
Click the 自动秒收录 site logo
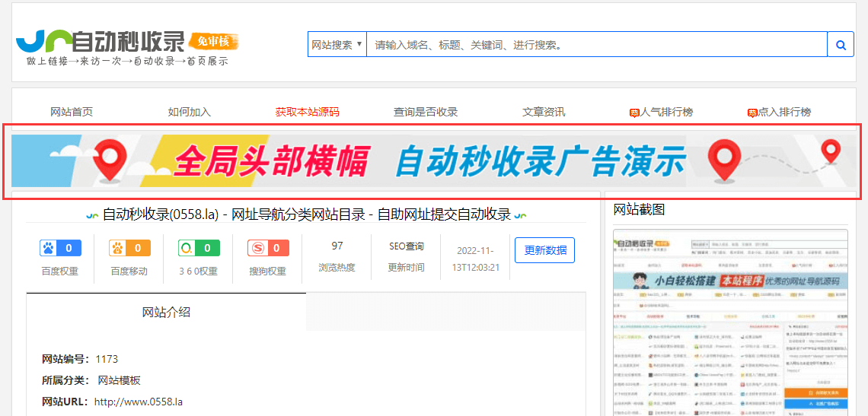(126, 47)
